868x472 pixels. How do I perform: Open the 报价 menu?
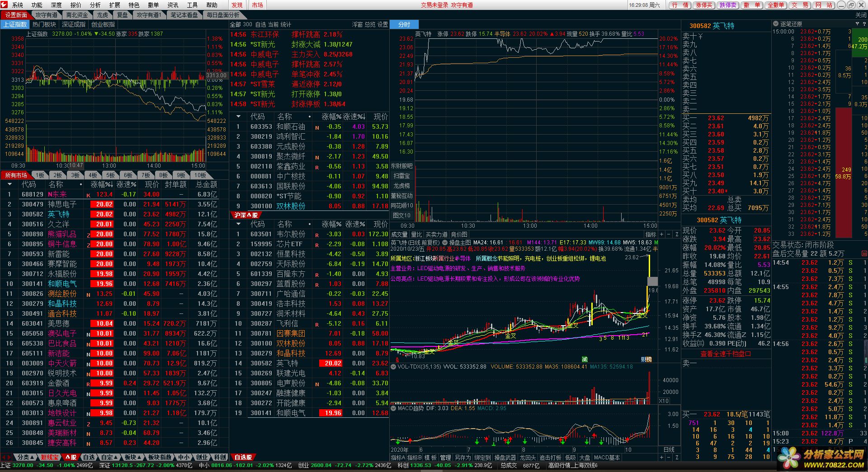(75, 5)
